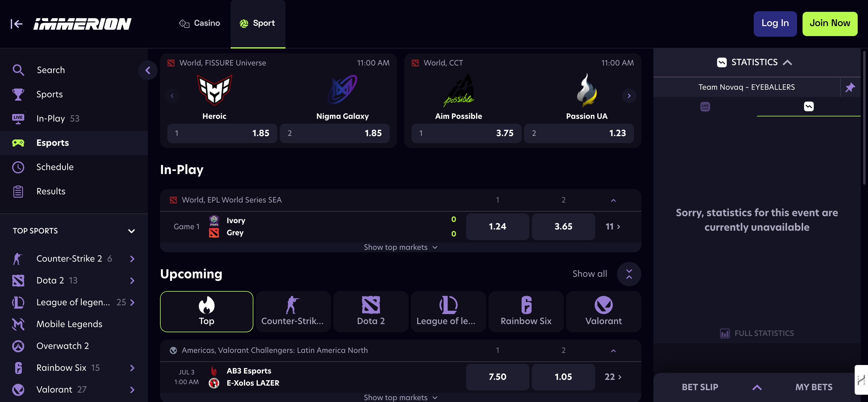Viewport: 868px width, 402px height.
Task: Click the Esports gamepad icon
Action: [x=18, y=143]
